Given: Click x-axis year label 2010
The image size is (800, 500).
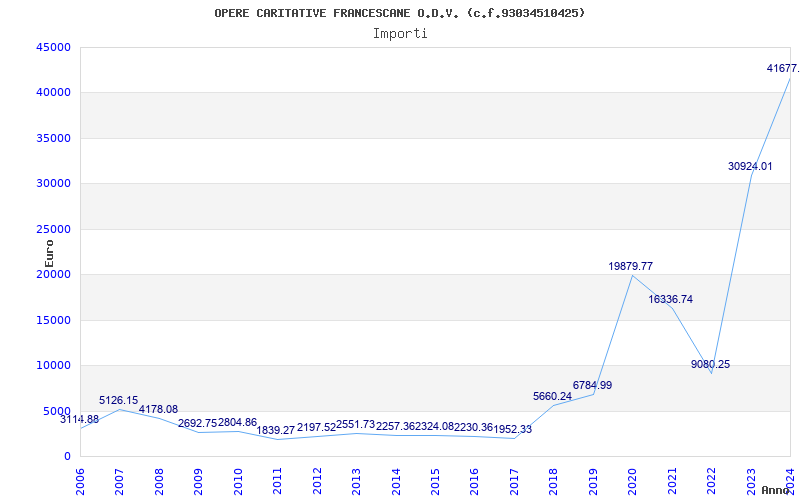Looking at the screenshot, I should pos(238,483).
